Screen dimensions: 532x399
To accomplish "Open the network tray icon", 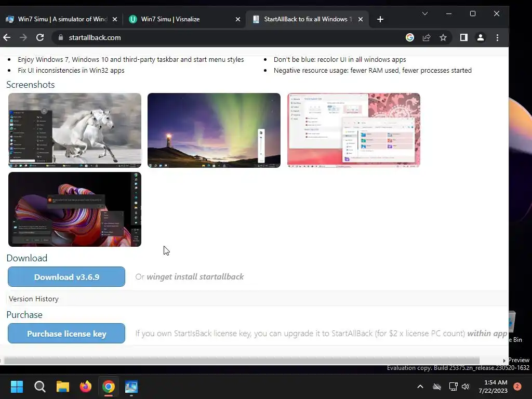I will (453, 387).
